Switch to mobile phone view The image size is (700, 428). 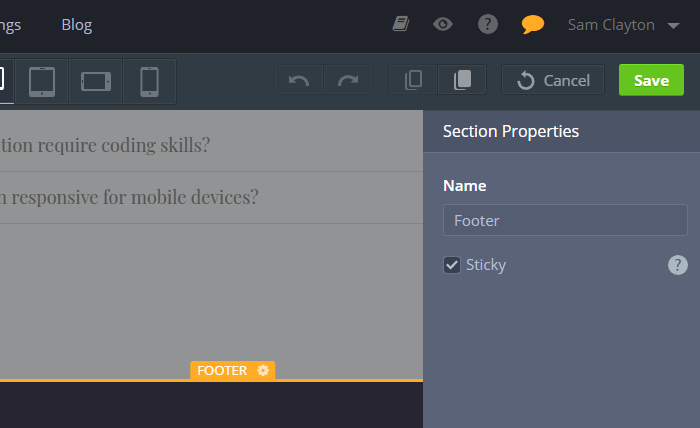tap(149, 81)
